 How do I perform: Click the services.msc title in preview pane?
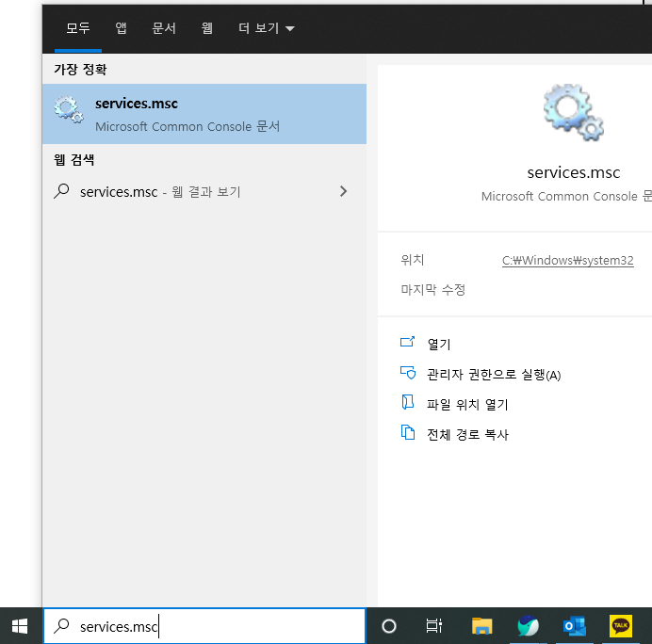[x=574, y=172]
